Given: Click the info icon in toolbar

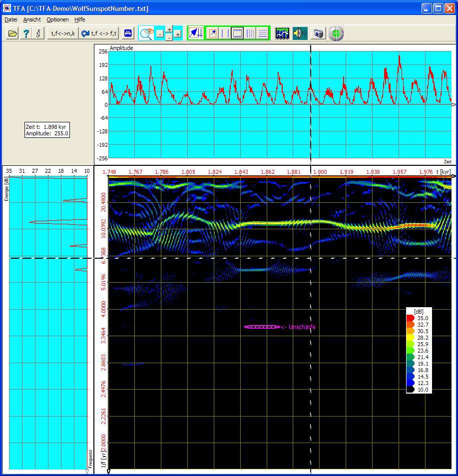Looking at the screenshot, I should click(x=38, y=33).
